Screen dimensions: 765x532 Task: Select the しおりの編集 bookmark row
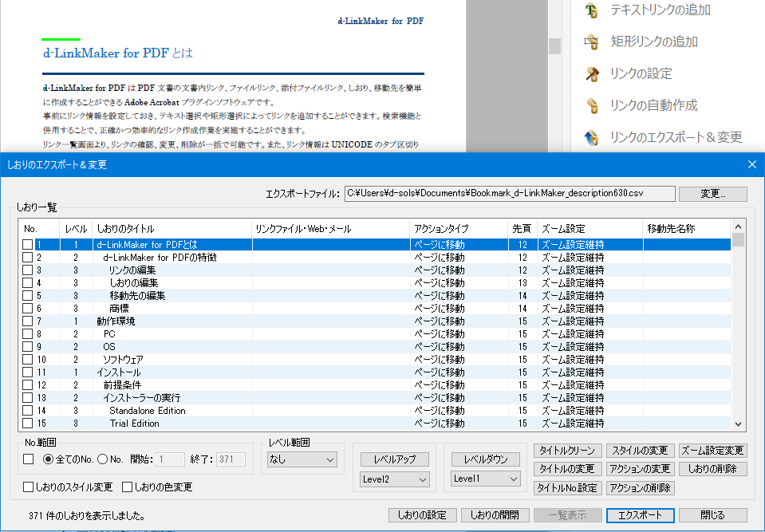(x=375, y=283)
